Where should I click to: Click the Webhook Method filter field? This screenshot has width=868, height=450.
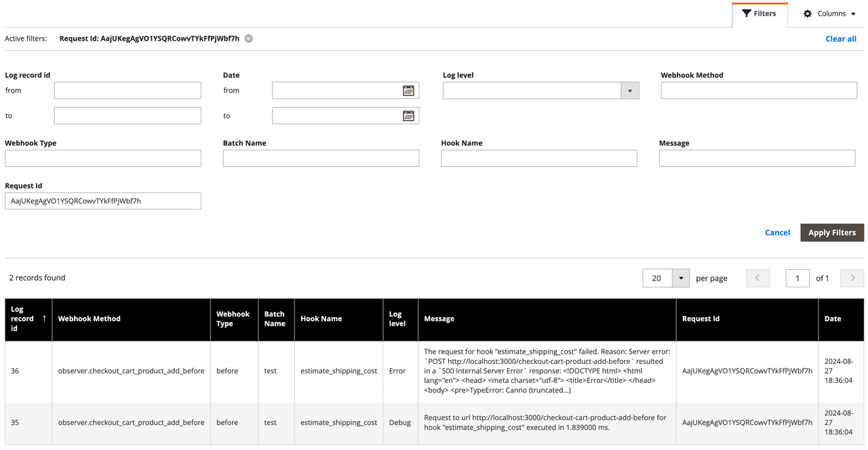(x=759, y=90)
